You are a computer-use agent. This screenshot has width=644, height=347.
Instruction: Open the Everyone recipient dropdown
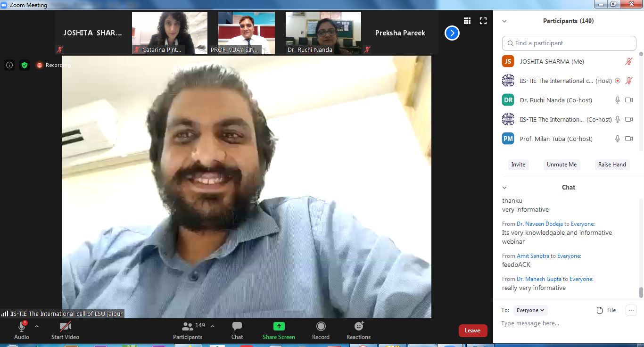[x=530, y=310]
